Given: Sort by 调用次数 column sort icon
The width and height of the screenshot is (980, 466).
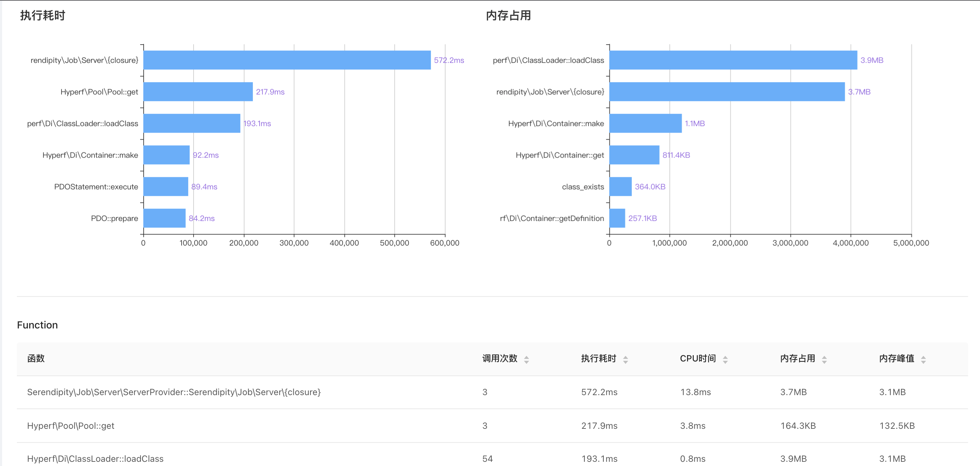Looking at the screenshot, I should coord(526,359).
